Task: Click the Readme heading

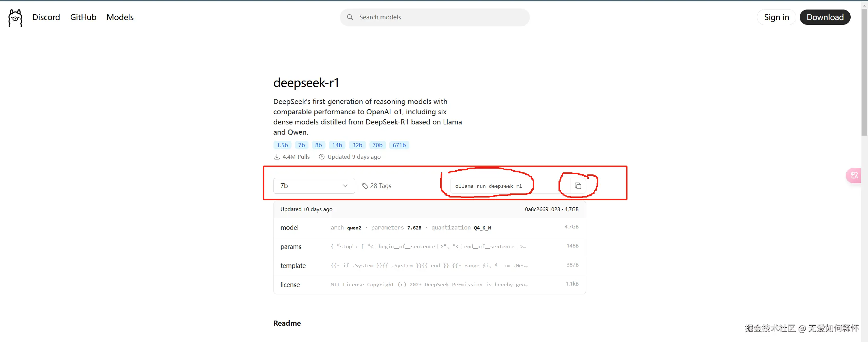Action: [x=287, y=323]
